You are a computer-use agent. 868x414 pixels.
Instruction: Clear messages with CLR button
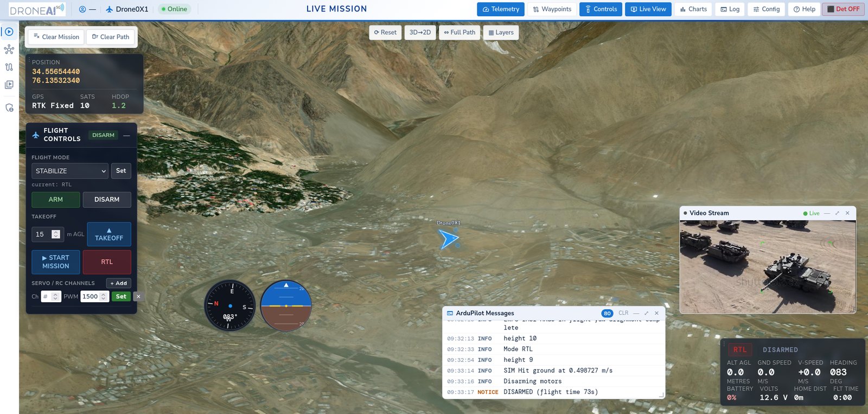[x=623, y=313]
